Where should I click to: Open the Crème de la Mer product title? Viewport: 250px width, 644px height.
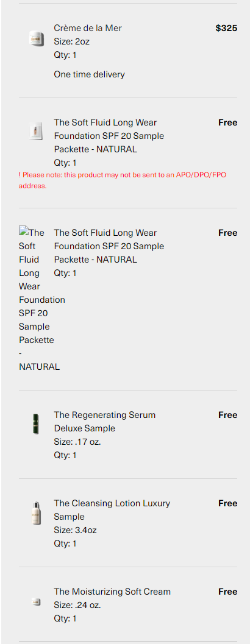point(88,28)
